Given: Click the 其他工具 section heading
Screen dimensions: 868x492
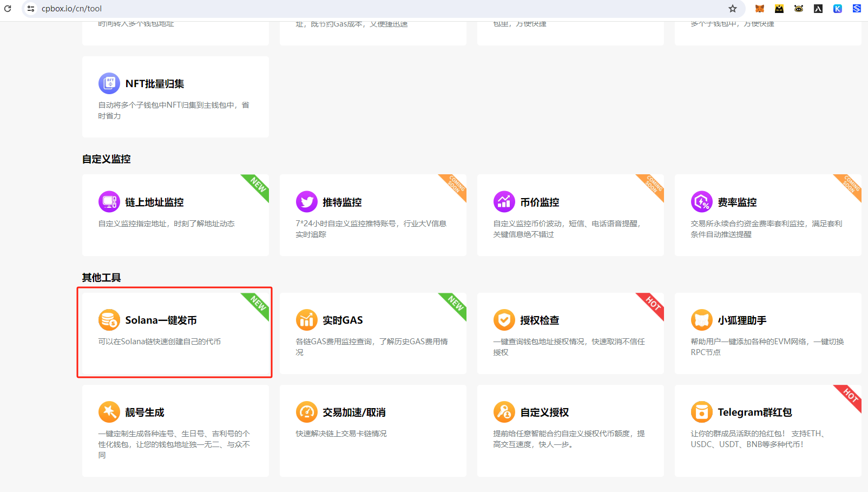Looking at the screenshot, I should coord(102,278).
